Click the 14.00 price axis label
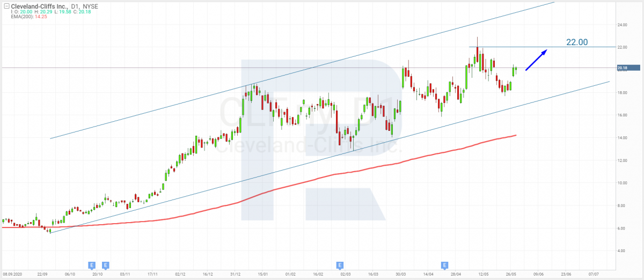The image size is (644, 280). [x=623, y=138]
